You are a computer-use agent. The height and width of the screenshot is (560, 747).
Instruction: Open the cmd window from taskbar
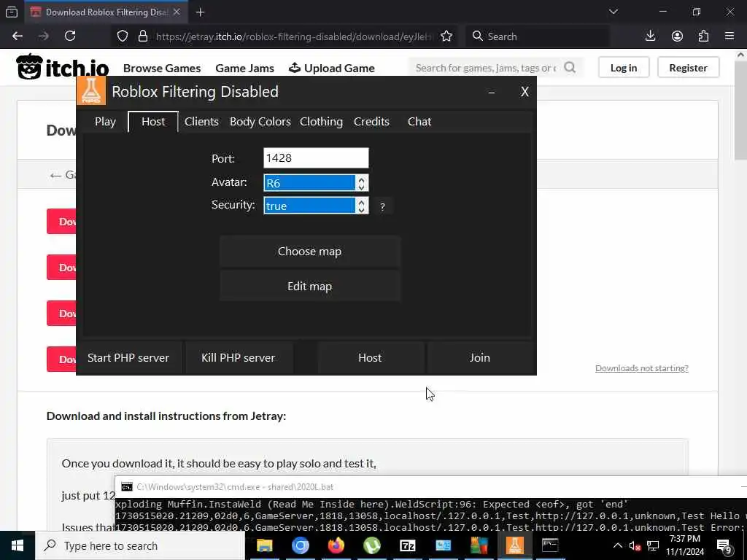550,545
